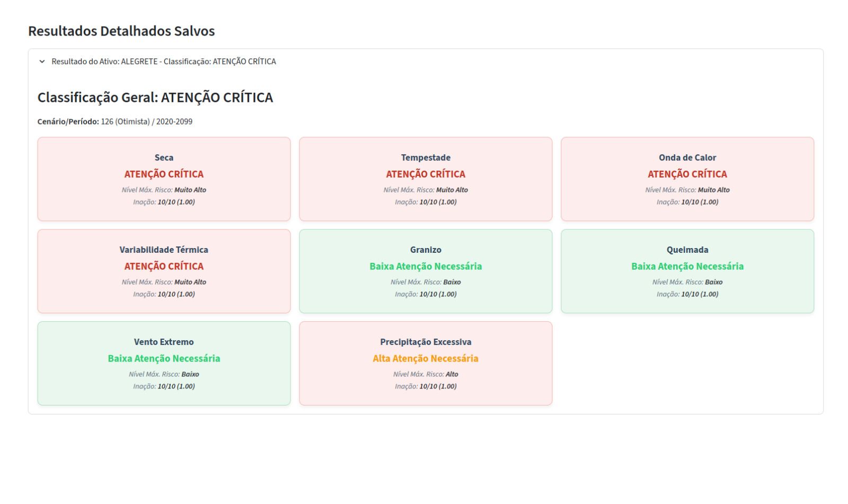
Task: Click the 'Resultados Detalhados Salvos' title
Action: pos(121,31)
